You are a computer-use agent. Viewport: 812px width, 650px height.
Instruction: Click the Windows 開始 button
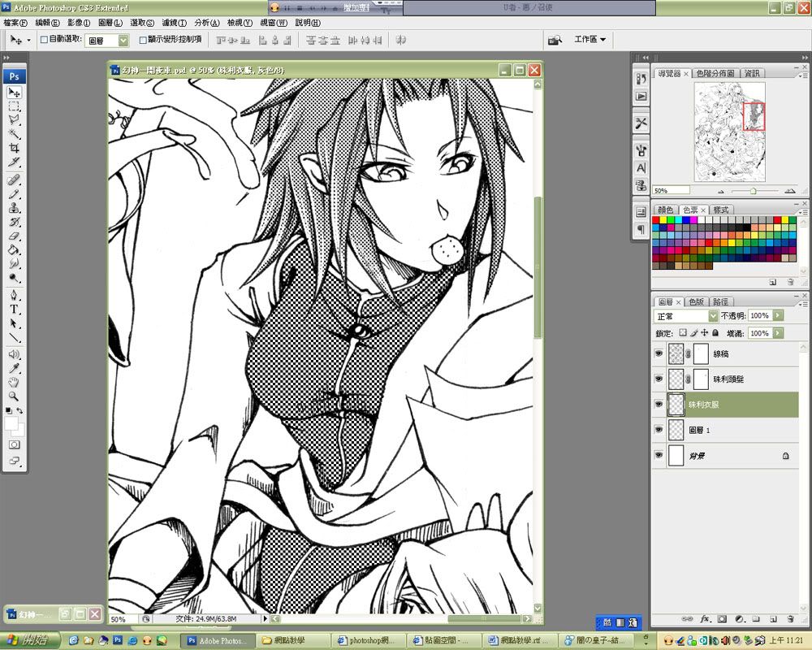[28, 640]
